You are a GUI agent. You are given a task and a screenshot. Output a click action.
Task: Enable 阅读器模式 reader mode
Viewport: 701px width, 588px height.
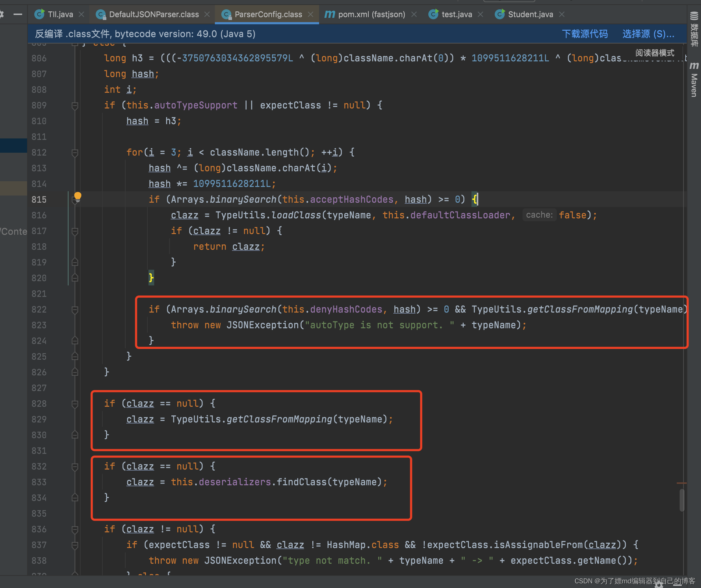(655, 53)
